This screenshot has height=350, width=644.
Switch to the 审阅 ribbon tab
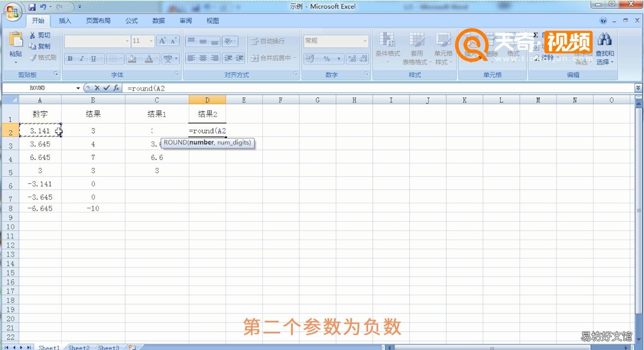click(186, 21)
